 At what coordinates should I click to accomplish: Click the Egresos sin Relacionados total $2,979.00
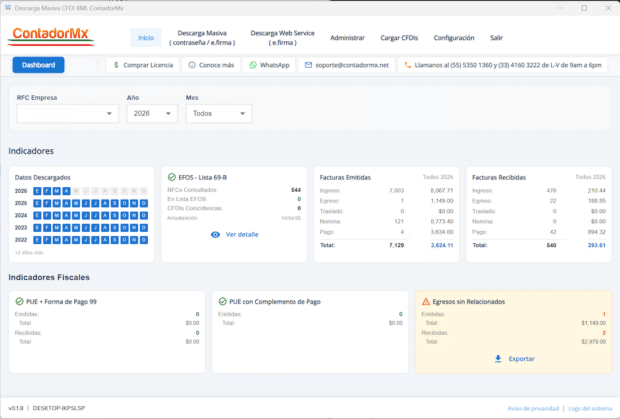(593, 342)
